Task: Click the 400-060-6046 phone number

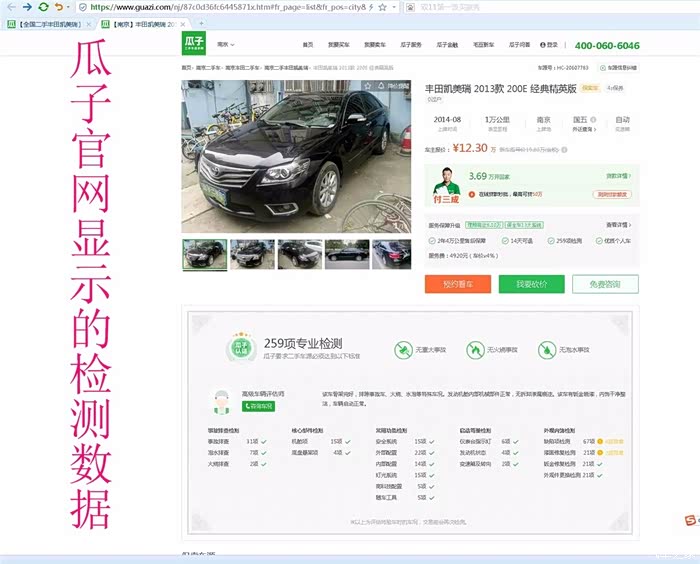Action: click(607, 46)
